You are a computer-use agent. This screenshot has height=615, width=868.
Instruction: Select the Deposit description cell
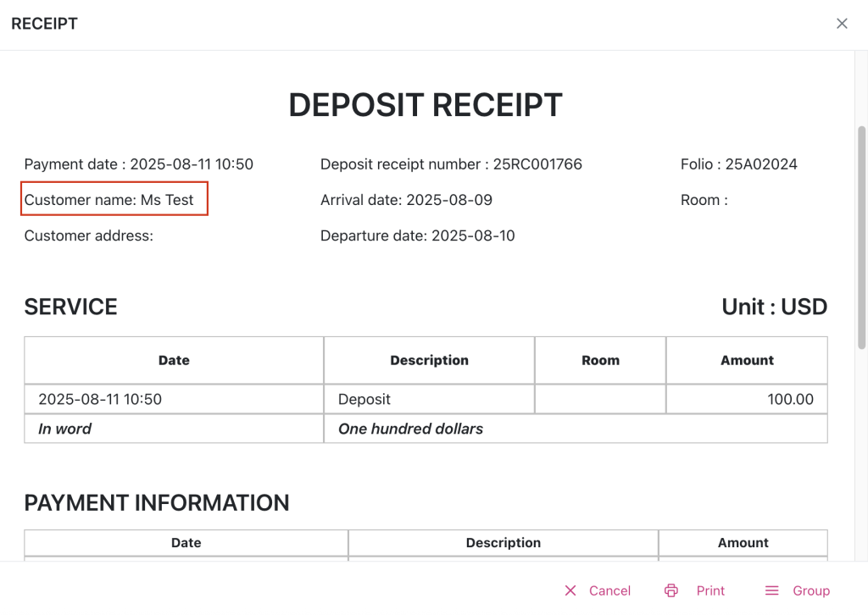tap(364, 399)
